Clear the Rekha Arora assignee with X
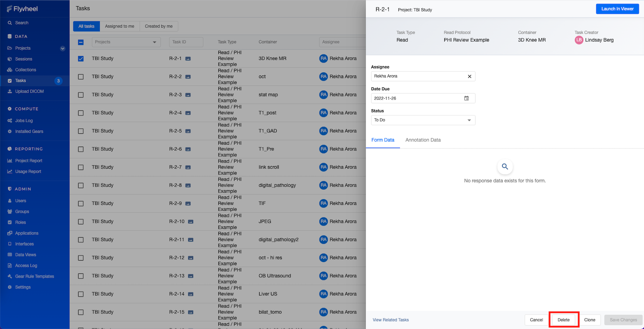 tap(469, 77)
